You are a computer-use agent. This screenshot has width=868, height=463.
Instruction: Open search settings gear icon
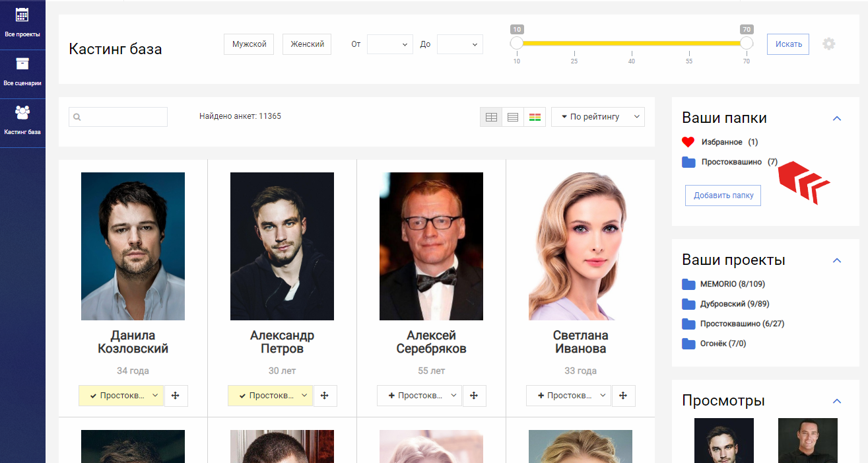pos(829,44)
